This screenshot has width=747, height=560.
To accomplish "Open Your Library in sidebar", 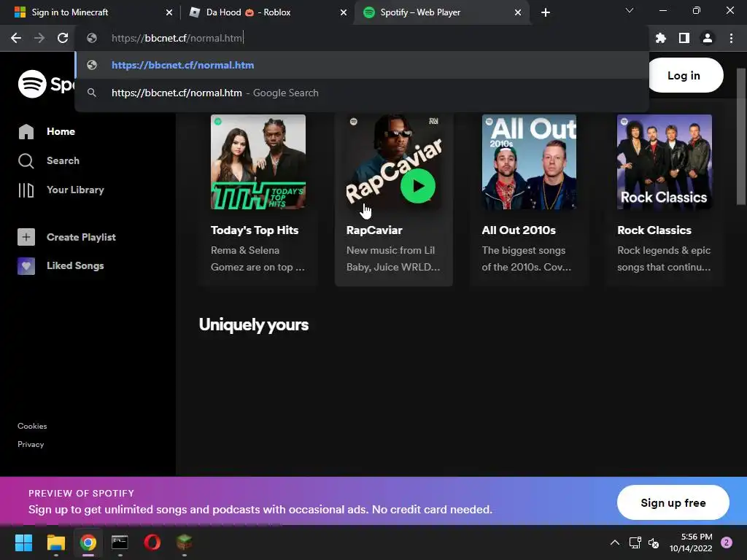I will 61,190.
